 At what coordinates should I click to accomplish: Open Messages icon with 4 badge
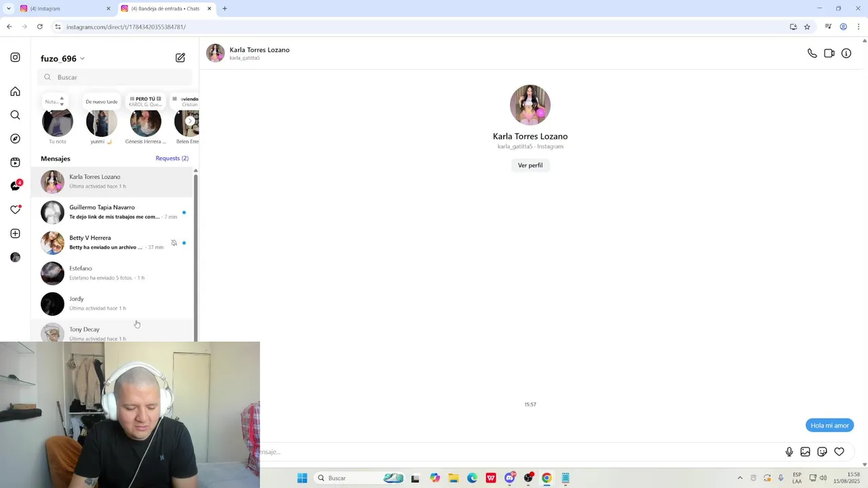pyautogui.click(x=16, y=186)
